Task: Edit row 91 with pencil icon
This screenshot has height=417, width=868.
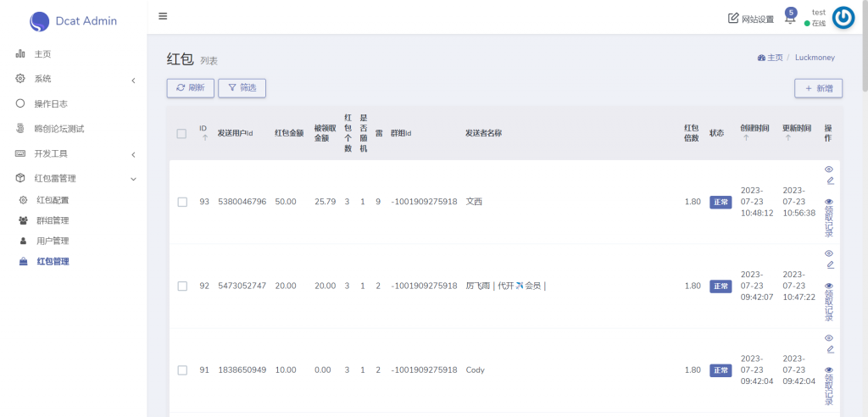Action: (x=831, y=349)
